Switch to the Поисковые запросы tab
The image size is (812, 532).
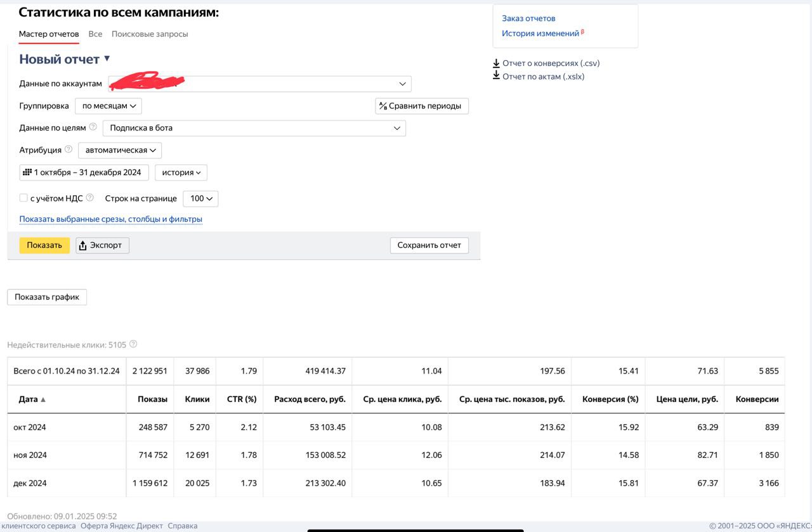tap(150, 34)
